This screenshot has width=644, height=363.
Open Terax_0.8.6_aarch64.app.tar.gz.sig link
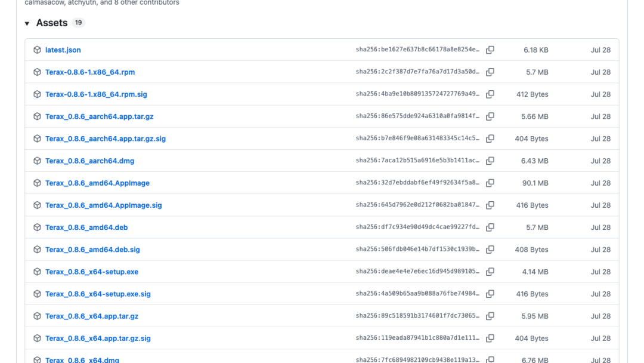106,139
